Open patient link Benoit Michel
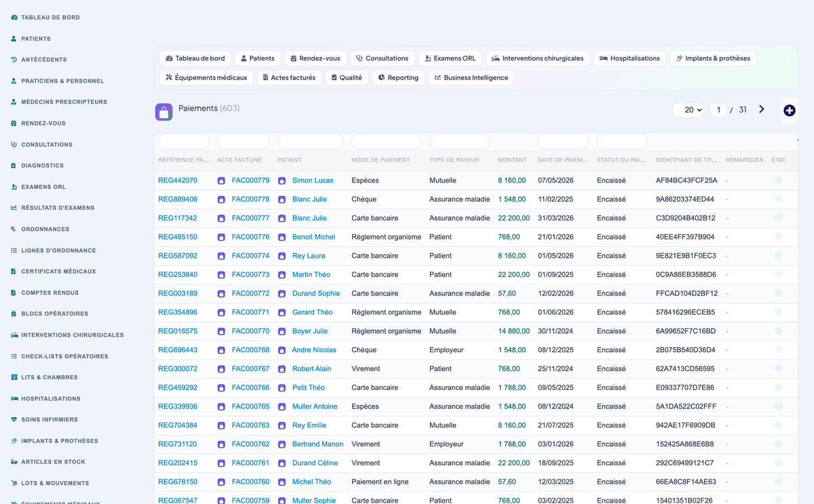The image size is (814, 504). (313, 237)
